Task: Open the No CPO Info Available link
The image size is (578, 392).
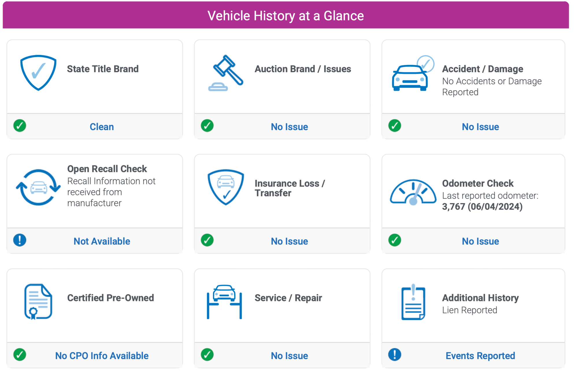Action: tap(102, 356)
